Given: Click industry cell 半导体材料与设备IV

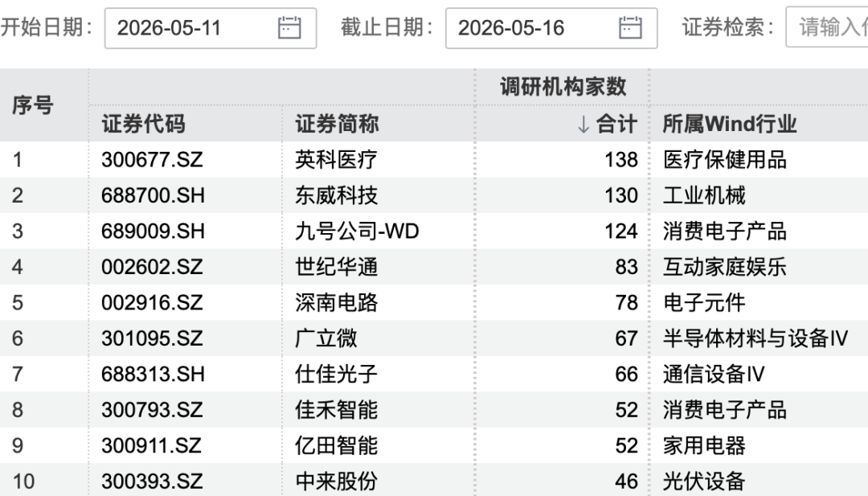Looking at the screenshot, I should click(755, 338).
